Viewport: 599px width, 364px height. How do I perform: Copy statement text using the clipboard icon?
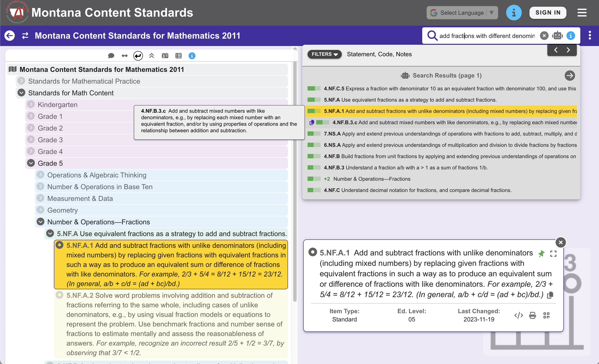(x=550, y=295)
